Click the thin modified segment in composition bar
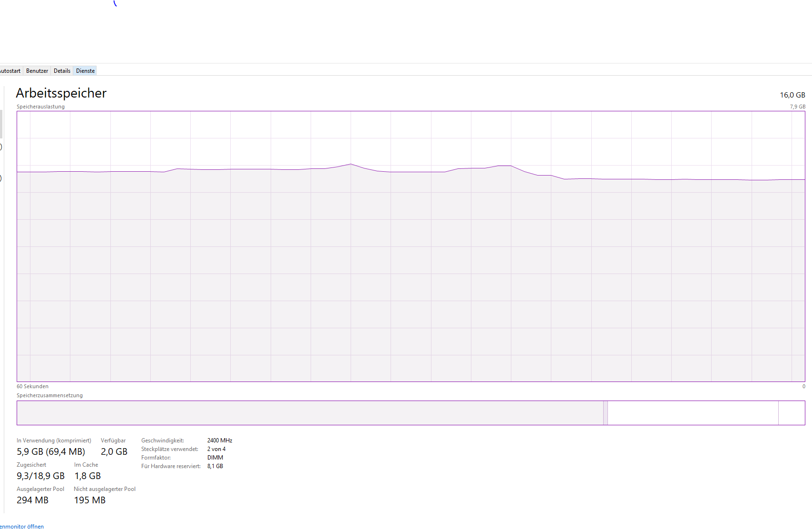Viewport: 812px width, 529px height. (606, 413)
